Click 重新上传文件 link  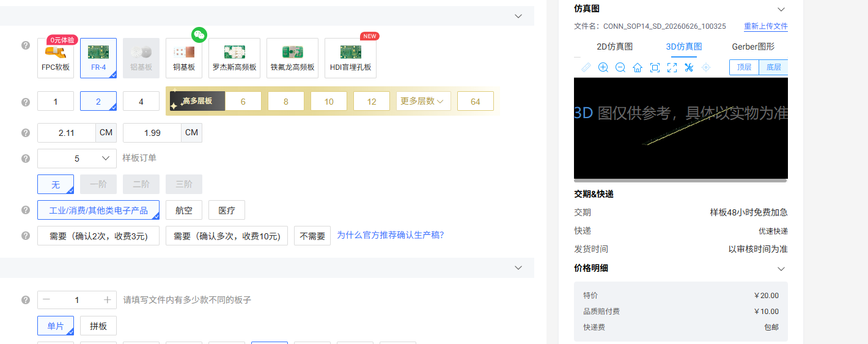(x=766, y=26)
